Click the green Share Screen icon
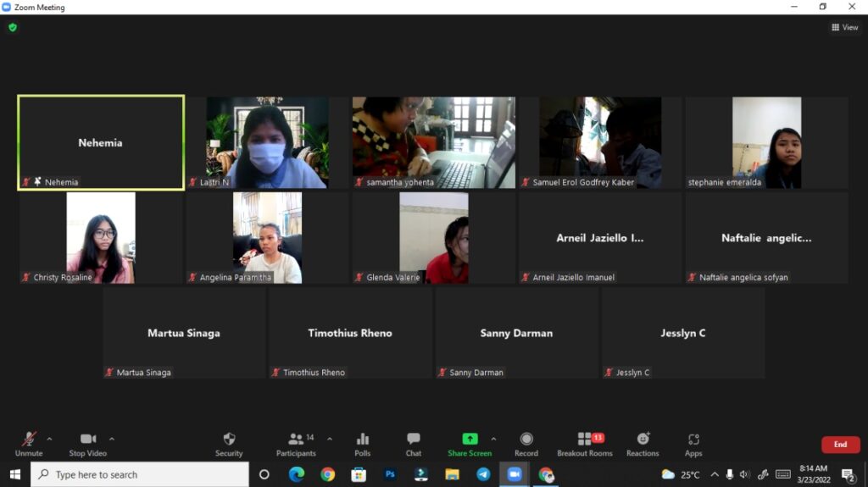 coord(470,440)
